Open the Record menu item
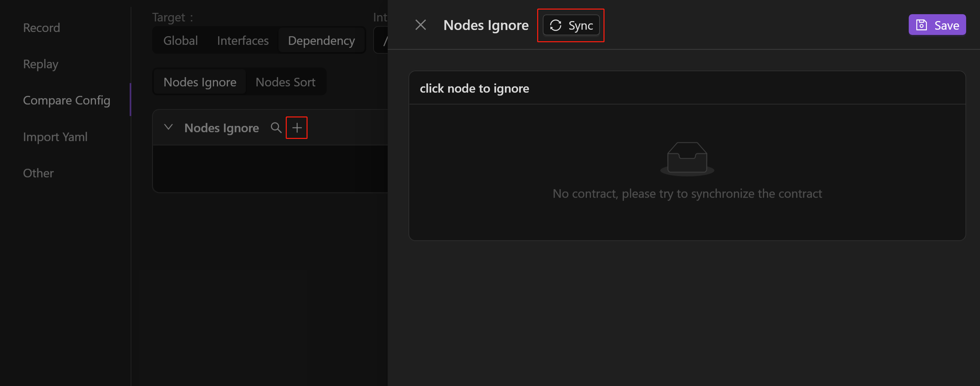980x386 pixels. pos(42,28)
